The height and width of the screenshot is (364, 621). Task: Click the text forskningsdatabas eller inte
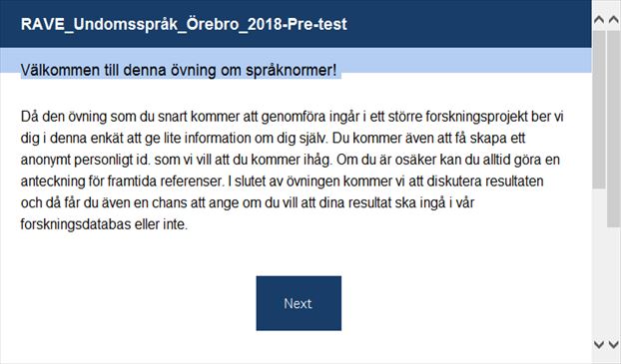[x=104, y=224]
